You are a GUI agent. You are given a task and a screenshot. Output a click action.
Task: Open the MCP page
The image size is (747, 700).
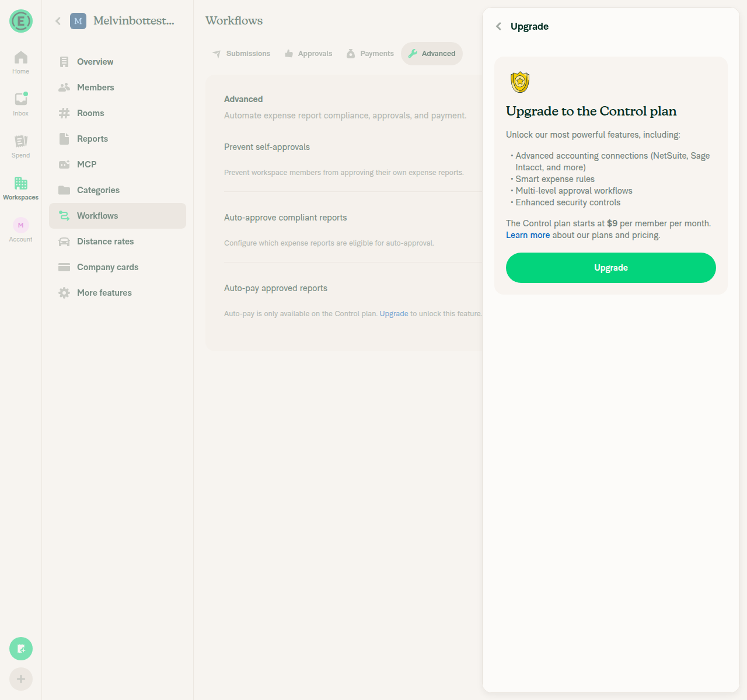(x=117, y=164)
